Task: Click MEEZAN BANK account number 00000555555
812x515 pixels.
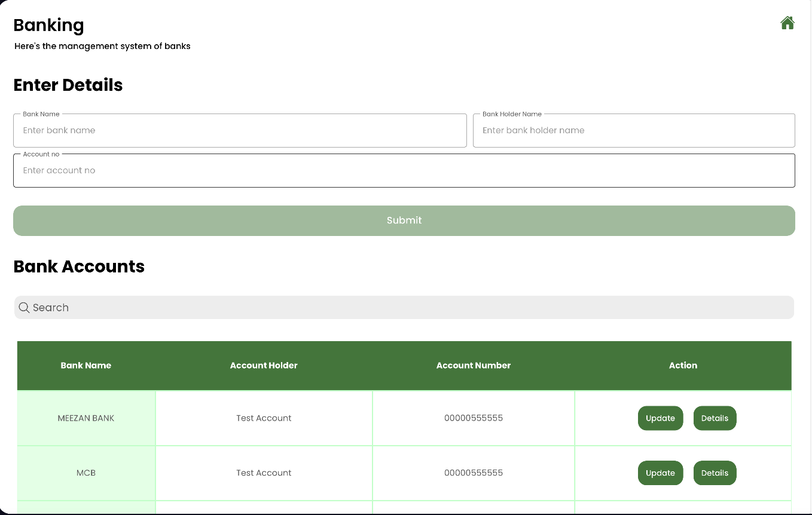Action: point(474,418)
